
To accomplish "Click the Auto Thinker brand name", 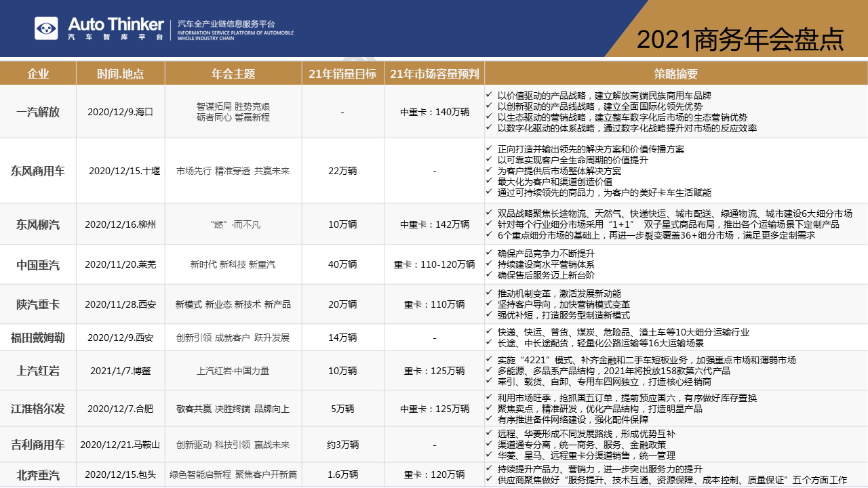I will 116,24.
